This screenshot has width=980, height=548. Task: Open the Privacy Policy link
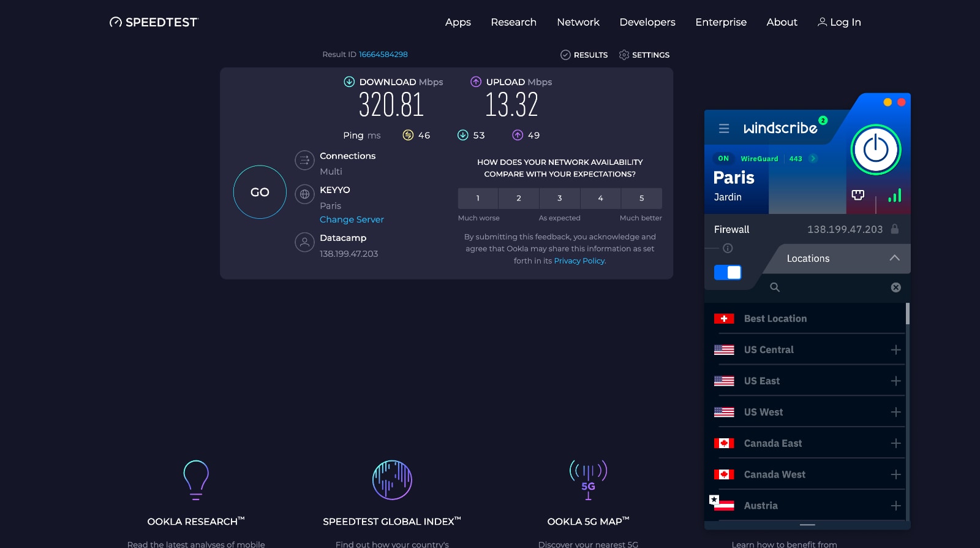(579, 261)
